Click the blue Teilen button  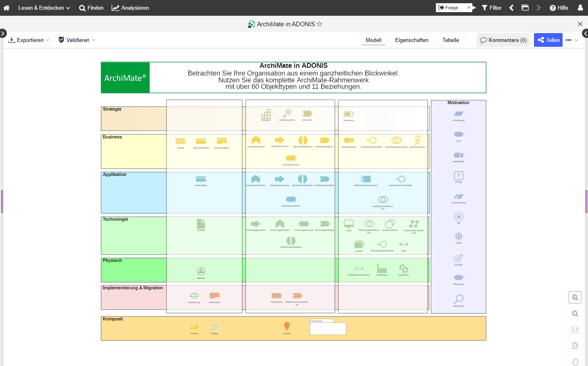(x=548, y=40)
